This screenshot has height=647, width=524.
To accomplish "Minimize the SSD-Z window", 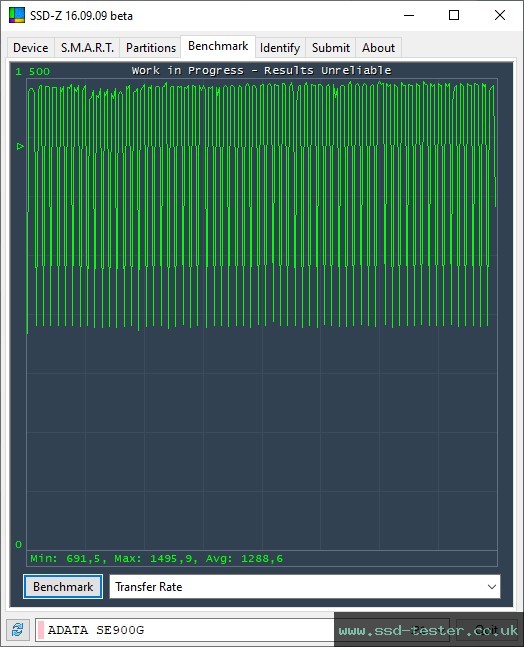I will (409, 15).
